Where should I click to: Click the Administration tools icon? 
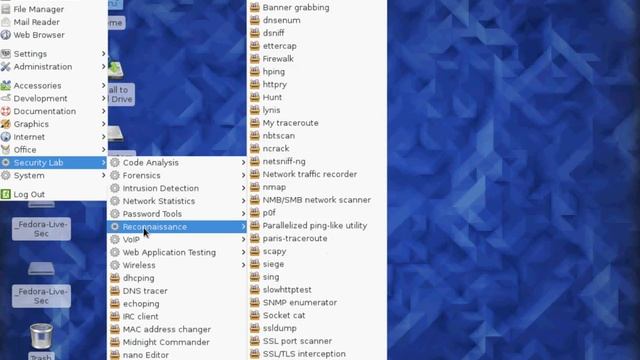click(6, 67)
